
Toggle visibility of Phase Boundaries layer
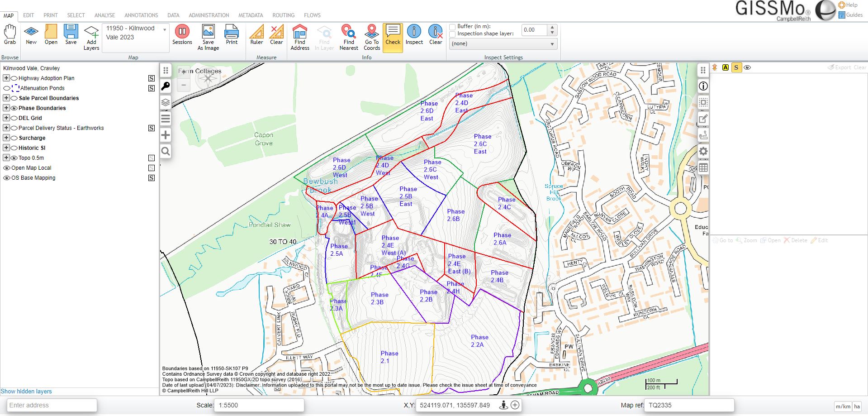pyautogui.click(x=14, y=108)
